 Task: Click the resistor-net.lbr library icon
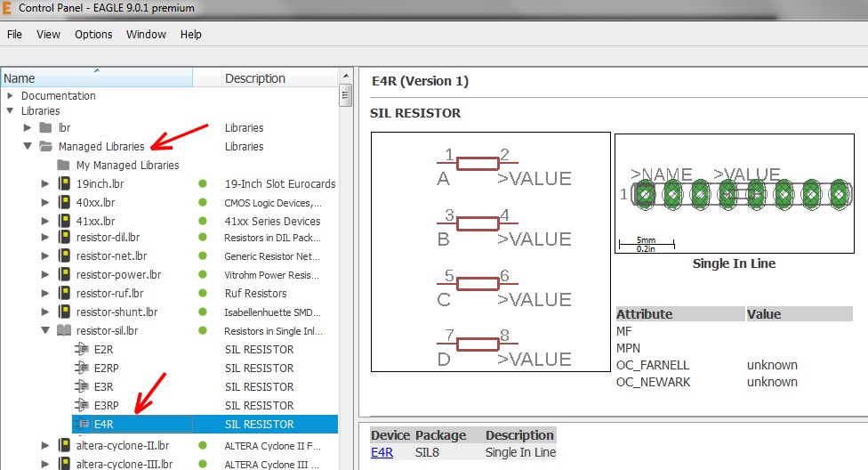coord(64,256)
